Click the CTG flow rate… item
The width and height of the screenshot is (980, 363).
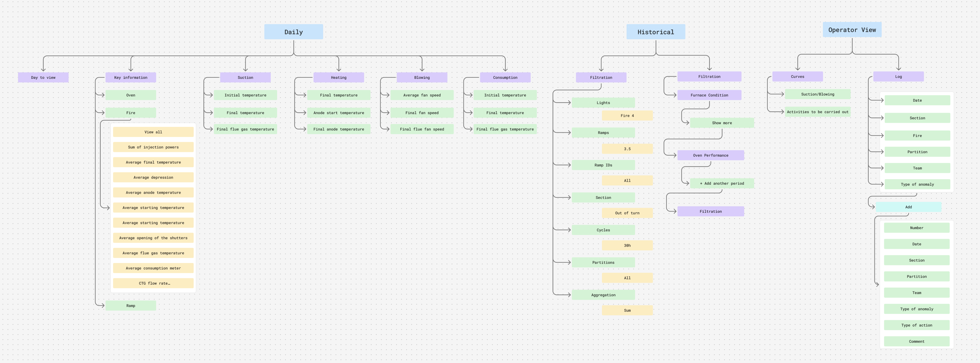(153, 283)
